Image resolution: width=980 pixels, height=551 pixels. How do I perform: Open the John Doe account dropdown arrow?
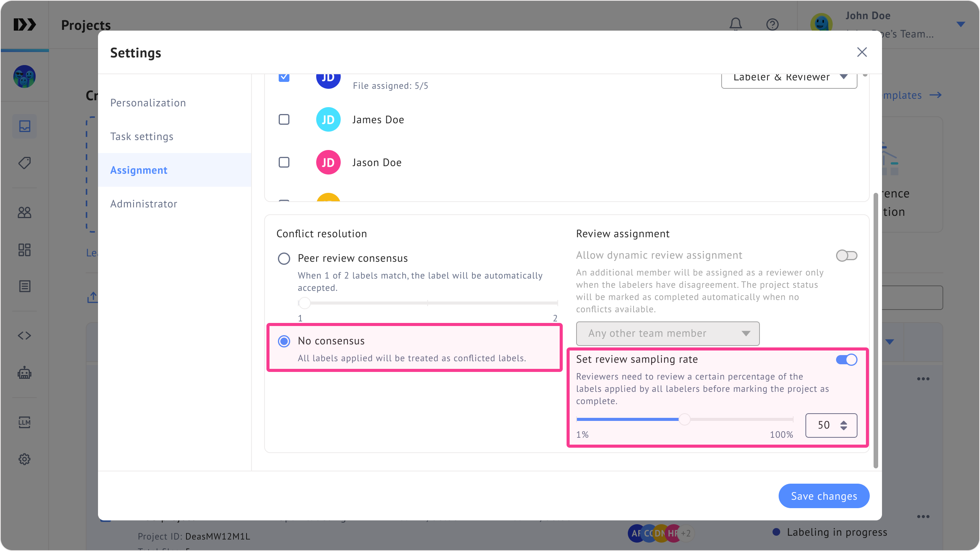click(960, 24)
